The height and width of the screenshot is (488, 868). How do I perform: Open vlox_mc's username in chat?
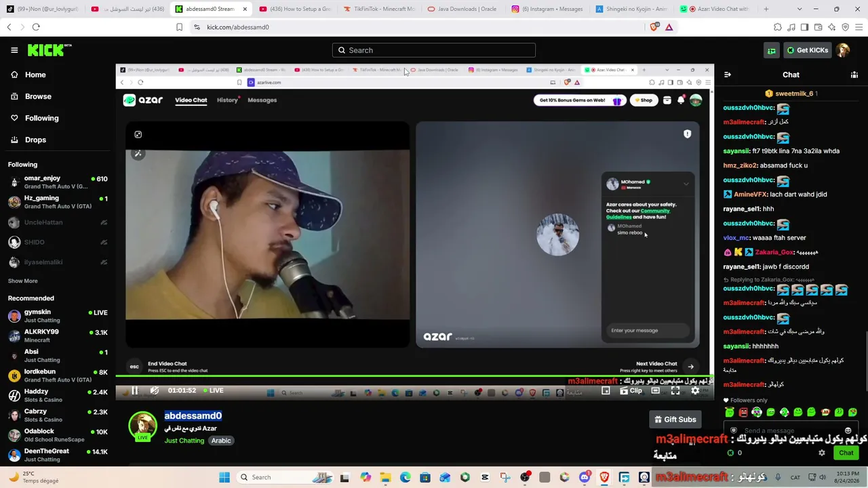click(x=736, y=238)
